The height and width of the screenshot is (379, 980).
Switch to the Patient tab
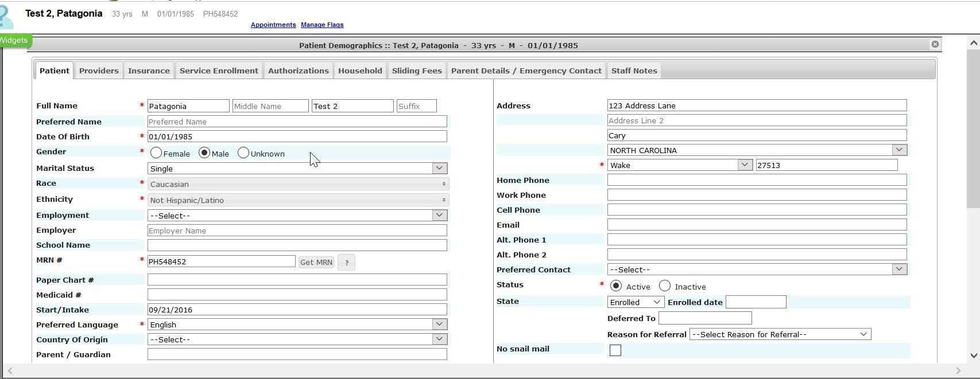(55, 71)
